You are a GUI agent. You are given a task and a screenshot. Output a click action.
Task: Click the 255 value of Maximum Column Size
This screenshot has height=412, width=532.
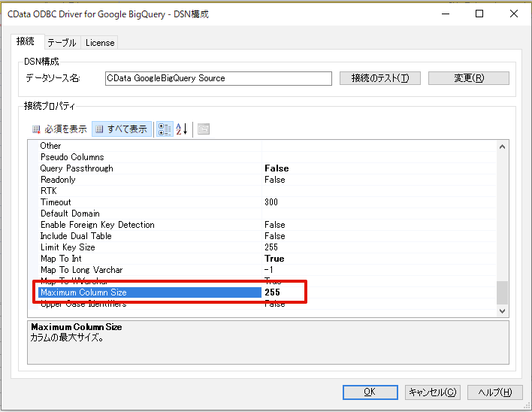pyautogui.click(x=273, y=292)
